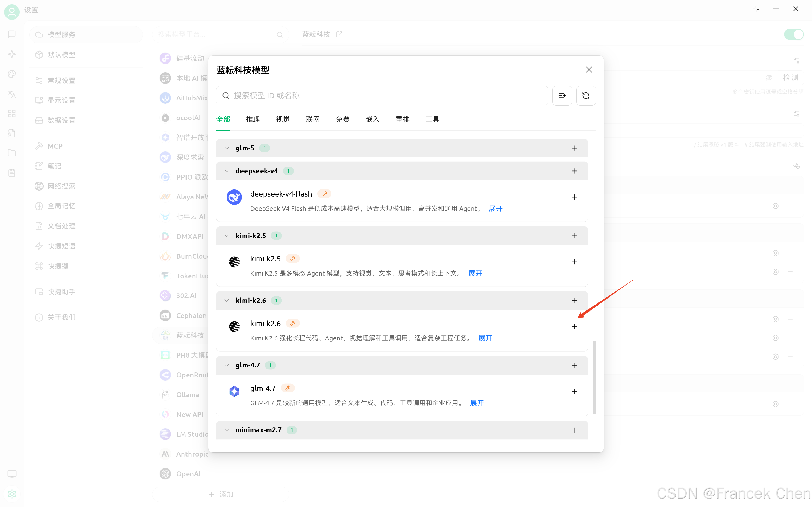Add the whole kimi-k2.6 group
This screenshot has width=812, height=507.
pos(574,300)
